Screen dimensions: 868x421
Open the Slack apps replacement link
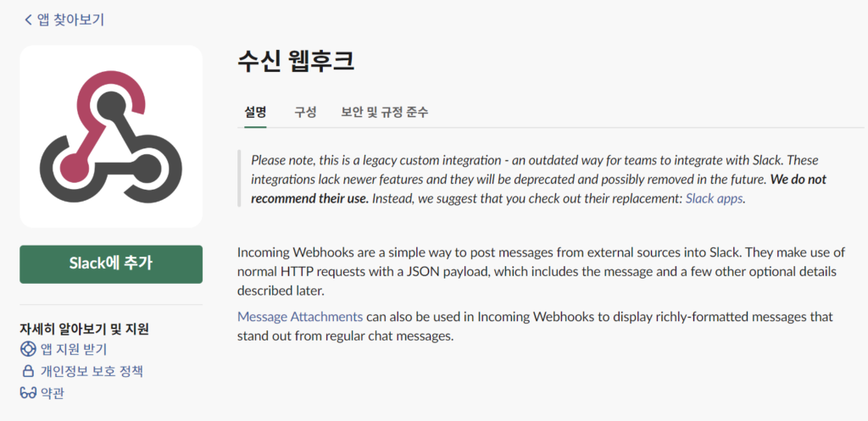coord(714,198)
